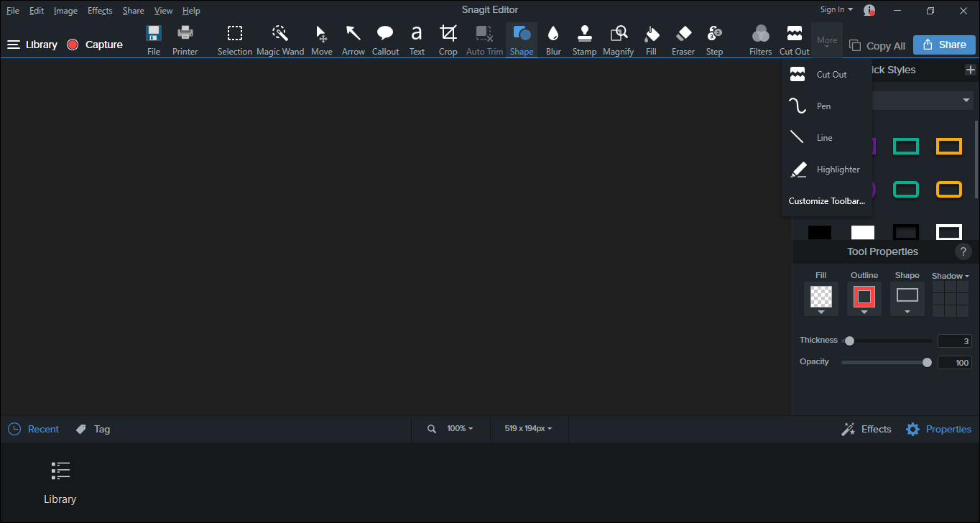The image size is (980, 523).
Task: Pick the Stamp tool
Action: (x=584, y=40)
